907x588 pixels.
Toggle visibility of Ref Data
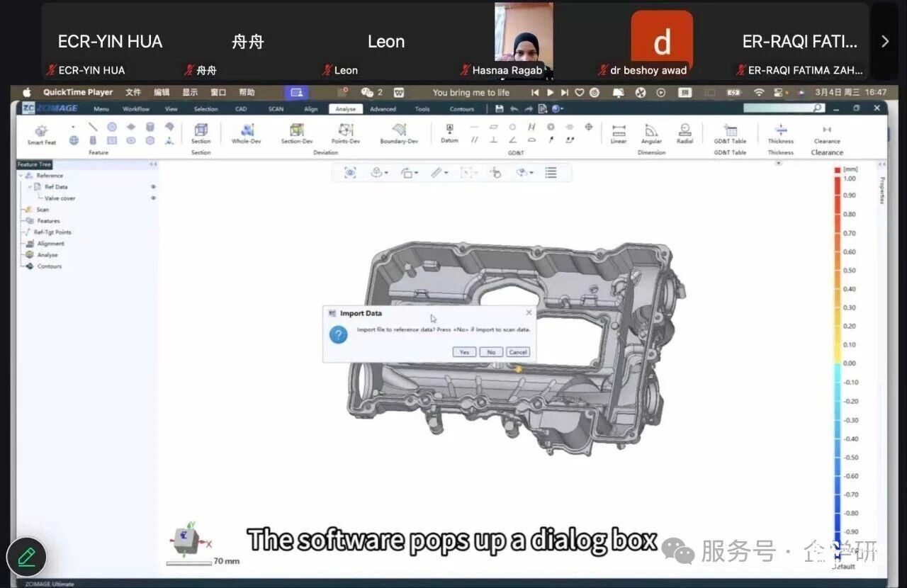(153, 187)
